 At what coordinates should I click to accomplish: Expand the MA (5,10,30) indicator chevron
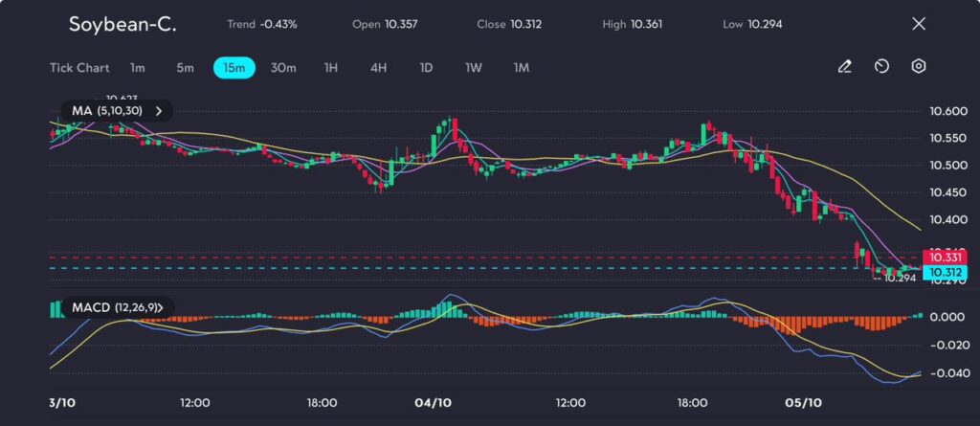point(159,111)
